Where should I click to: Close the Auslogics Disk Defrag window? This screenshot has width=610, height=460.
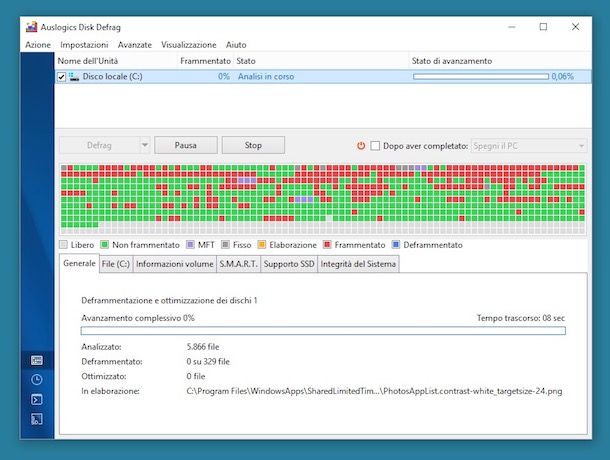(575, 27)
